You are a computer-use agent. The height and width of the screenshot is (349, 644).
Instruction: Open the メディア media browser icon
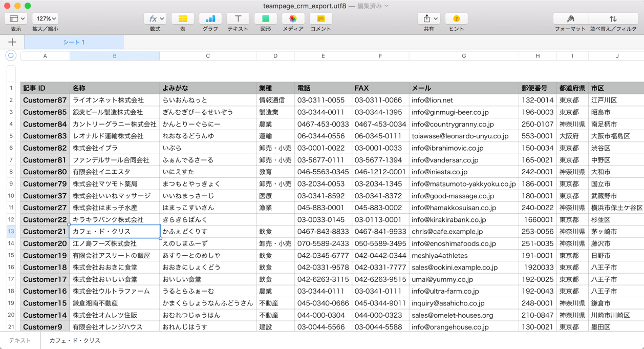click(293, 19)
